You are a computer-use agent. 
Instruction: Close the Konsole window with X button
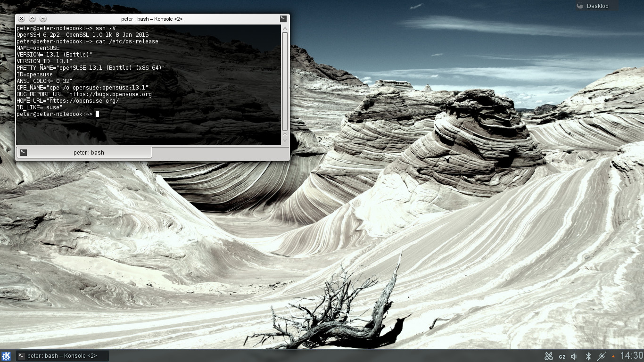(x=21, y=19)
